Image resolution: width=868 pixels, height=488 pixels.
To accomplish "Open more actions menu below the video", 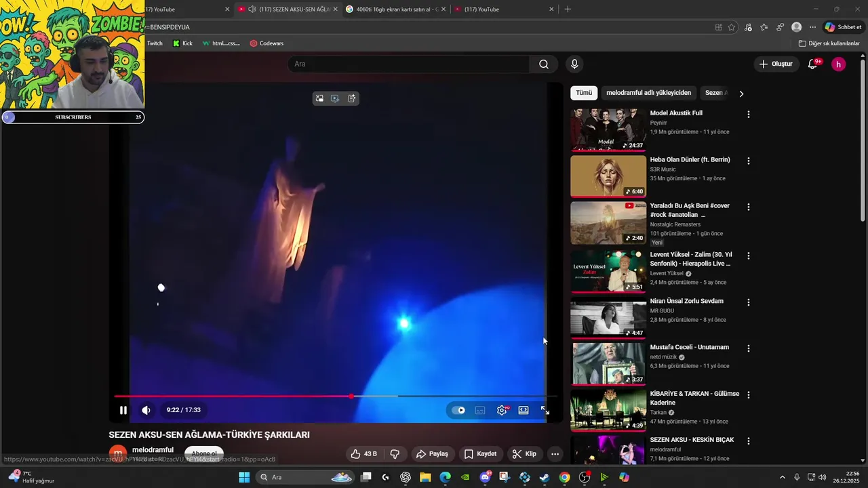I will point(555,454).
